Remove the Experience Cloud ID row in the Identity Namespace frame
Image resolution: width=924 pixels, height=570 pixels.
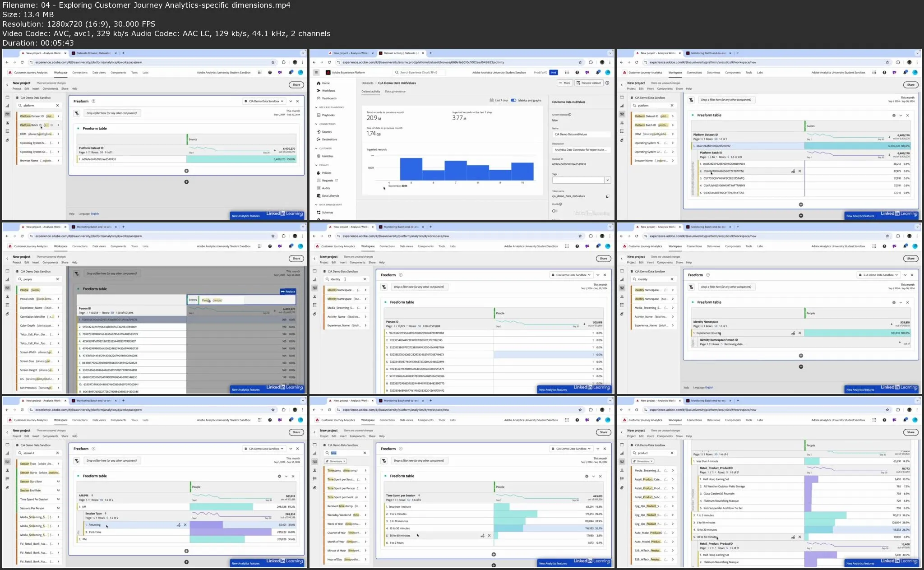[800, 333]
